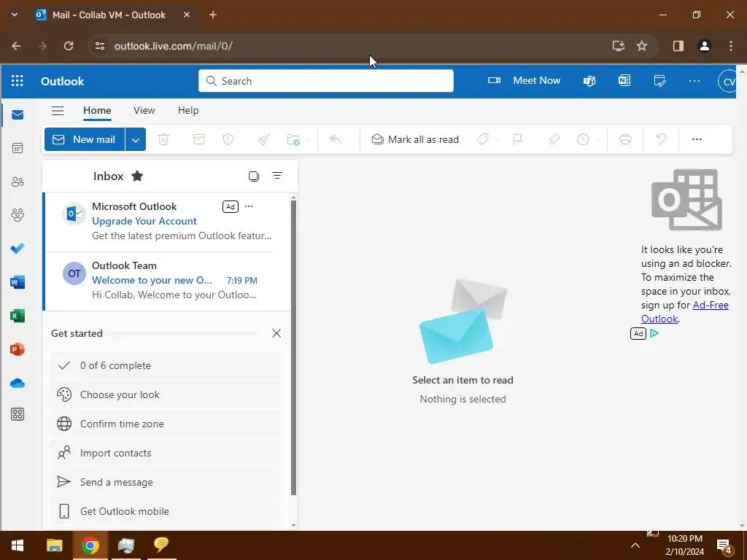
Task: Open People contacts in the sidebar
Action: [18, 182]
